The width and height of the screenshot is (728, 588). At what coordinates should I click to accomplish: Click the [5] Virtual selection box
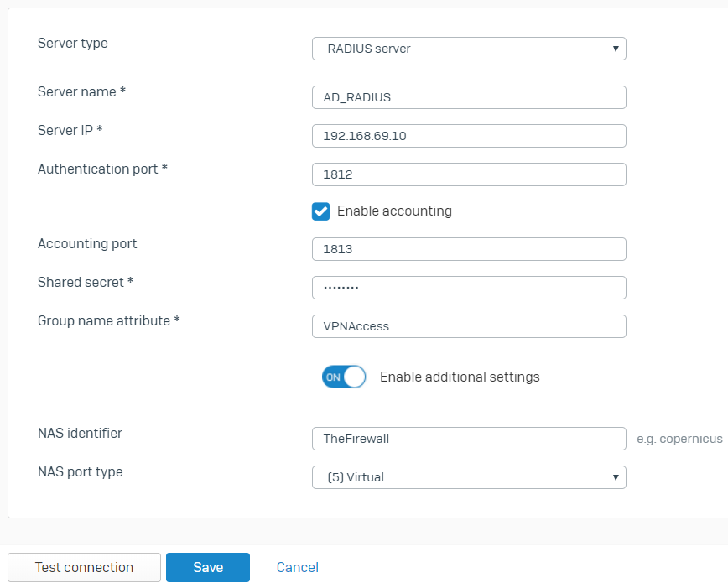coord(468,477)
